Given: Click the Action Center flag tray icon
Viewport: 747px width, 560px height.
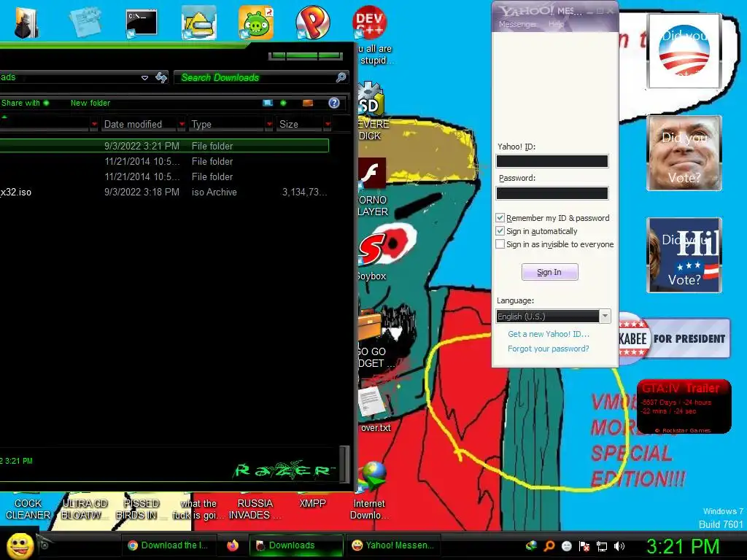Looking at the screenshot, I should pos(584,546).
